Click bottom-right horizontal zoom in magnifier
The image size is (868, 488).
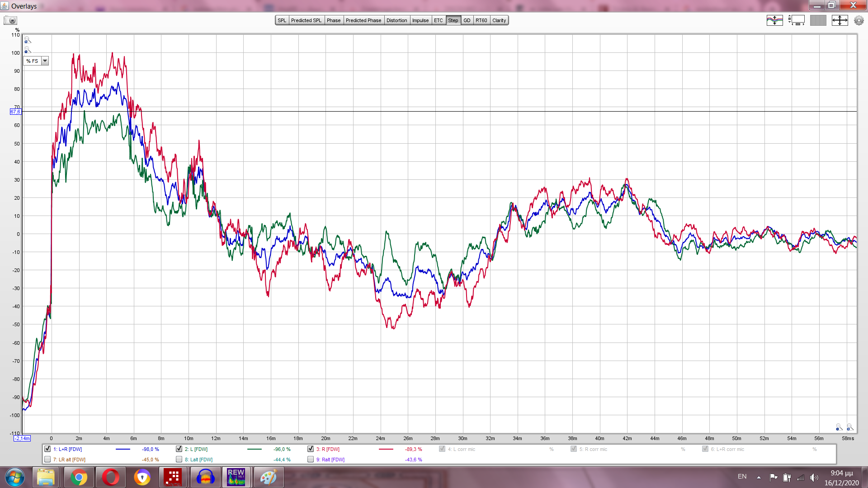(x=849, y=427)
